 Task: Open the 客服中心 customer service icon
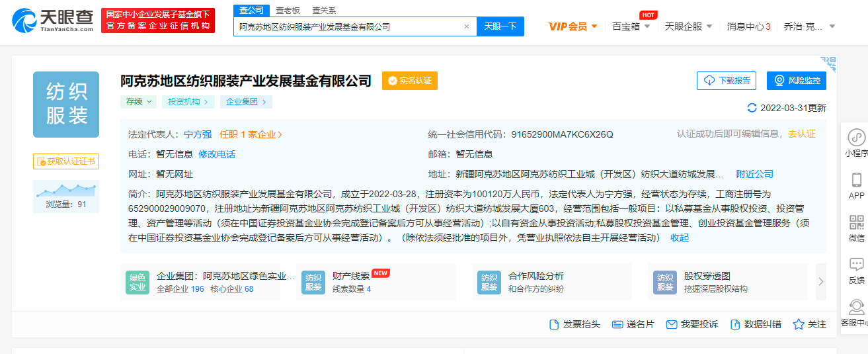855,314
